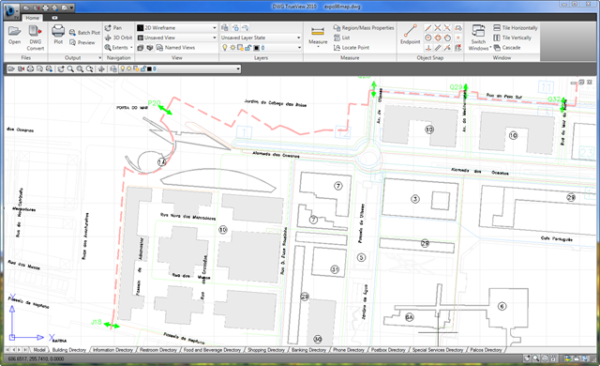The width and height of the screenshot is (600, 366).
Task: Toggle Center object snap
Action: pyautogui.click(x=428, y=38)
